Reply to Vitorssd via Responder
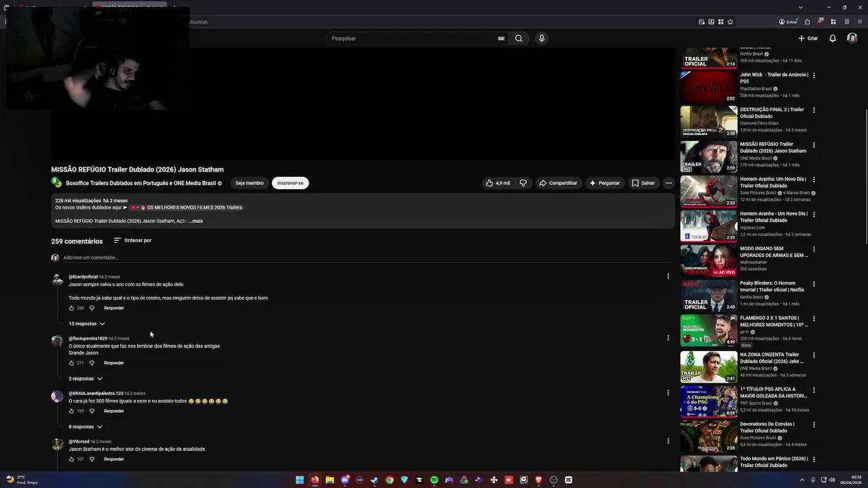The width and height of the screenshot is (868, 488). coord(114,460)
